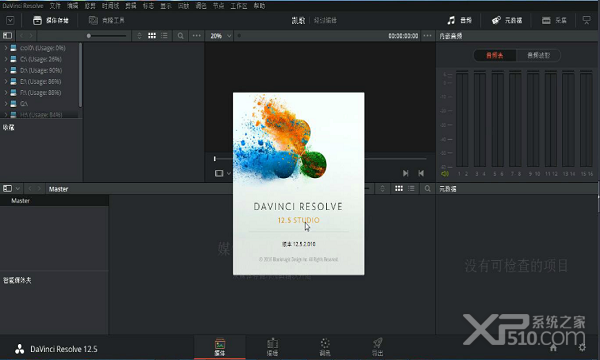600x360 pixels.
Task: Expand the C:\ (Usage: 26%) drive
Action: tap(6, 59)
